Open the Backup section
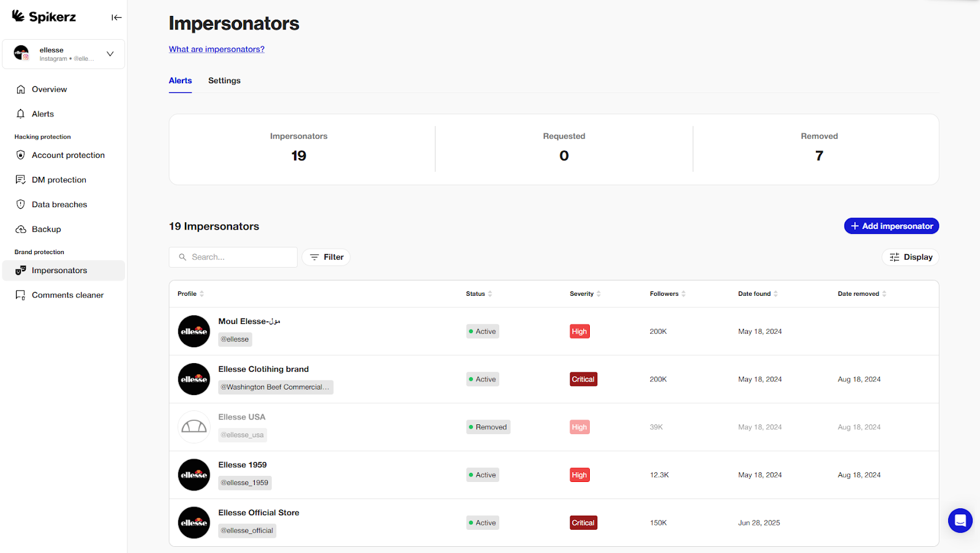980x553 pixels. click(47, 229)
